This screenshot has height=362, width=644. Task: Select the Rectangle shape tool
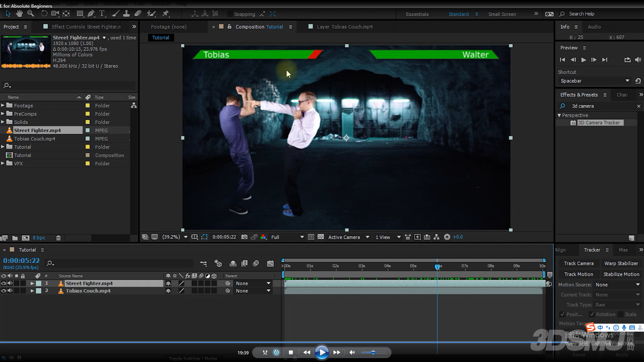pos(80,14)
